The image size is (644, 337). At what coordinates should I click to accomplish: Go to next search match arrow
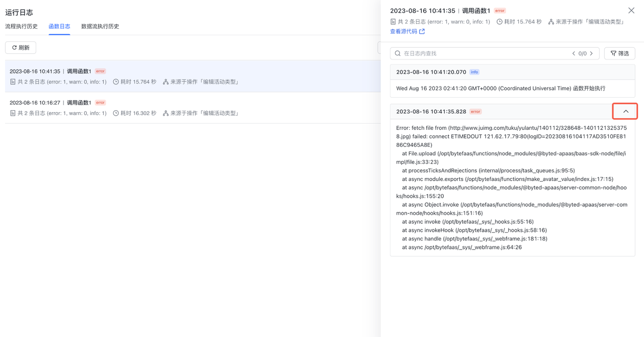point(591,53)
